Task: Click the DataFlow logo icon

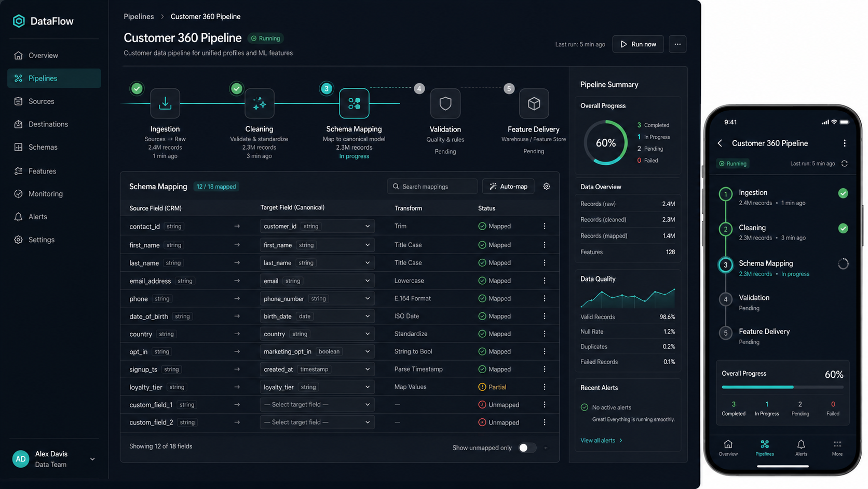Action: (x=19, y=21)
